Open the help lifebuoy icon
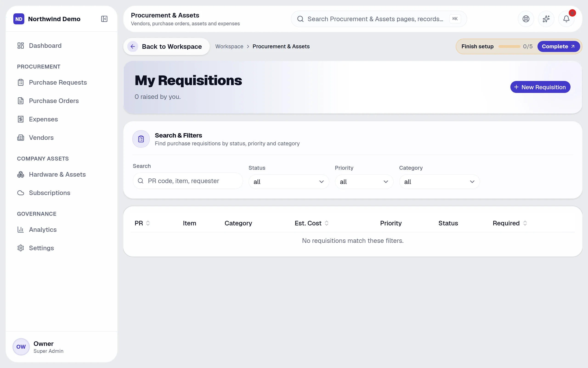 526,19
